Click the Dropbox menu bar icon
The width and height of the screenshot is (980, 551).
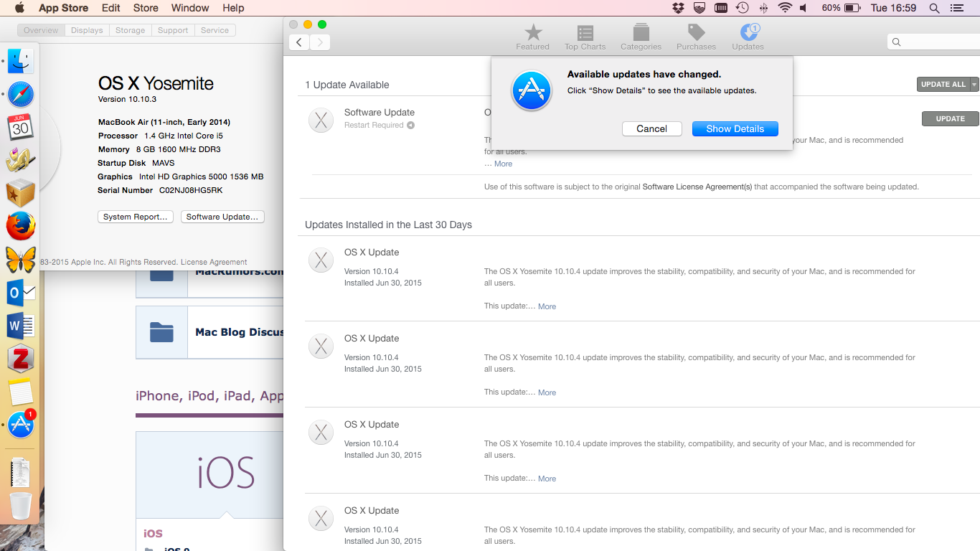click(x=679, y=8)
